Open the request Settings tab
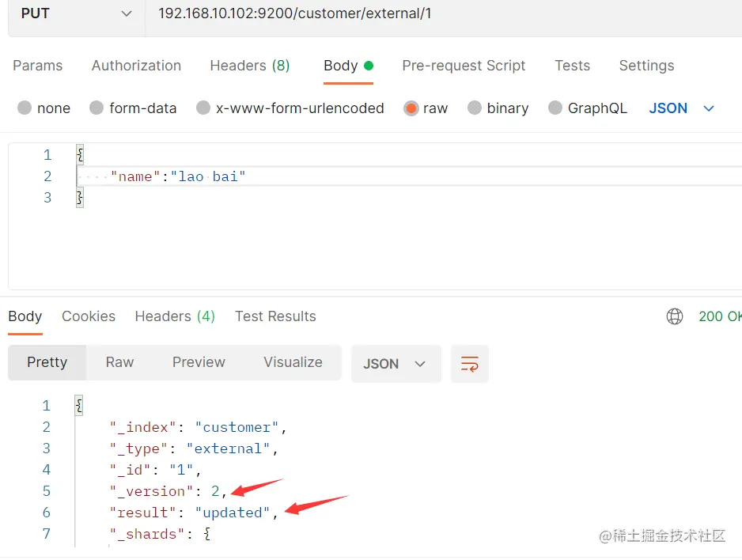 coord(646,66)
